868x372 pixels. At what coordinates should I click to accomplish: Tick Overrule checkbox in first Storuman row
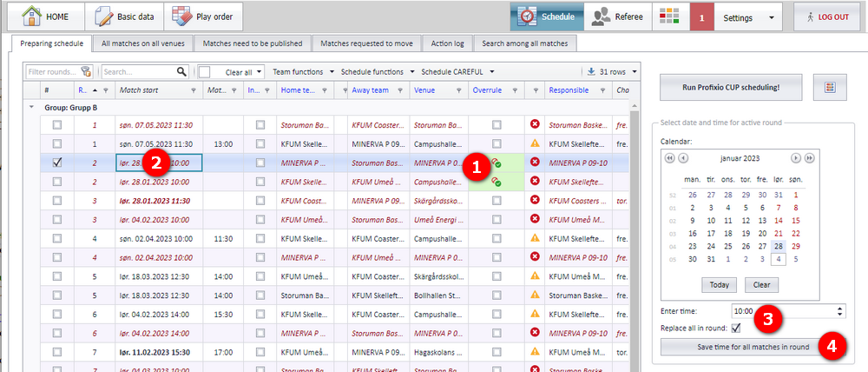tap(496, 125)
